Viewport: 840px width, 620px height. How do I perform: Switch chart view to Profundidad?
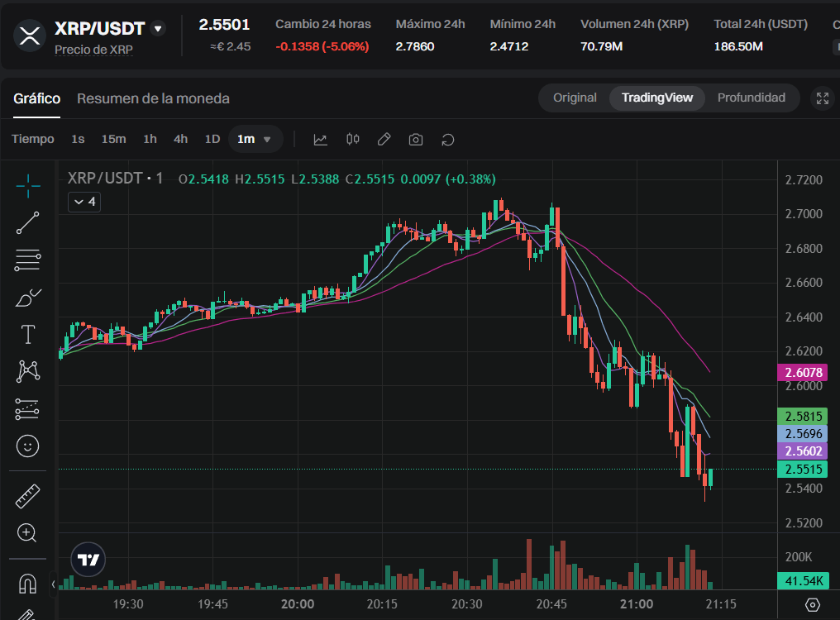751,98
